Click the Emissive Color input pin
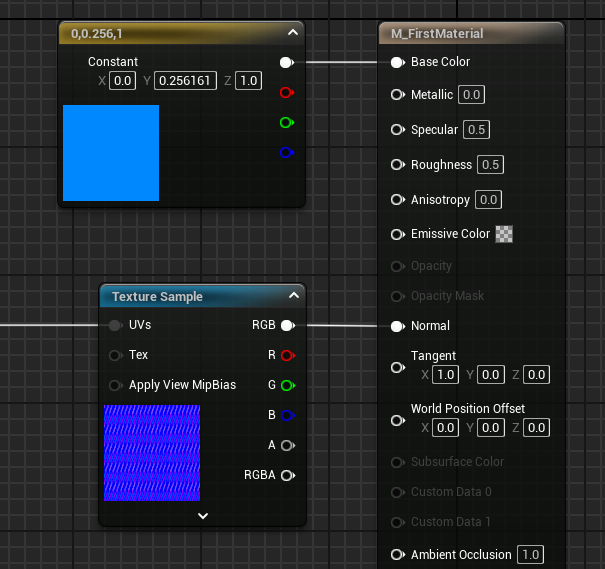Screen dimensions: 605x569 397,234
